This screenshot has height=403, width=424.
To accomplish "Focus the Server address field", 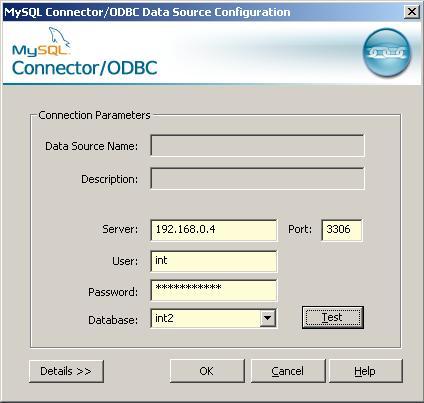I will click(x=213, y=230).
